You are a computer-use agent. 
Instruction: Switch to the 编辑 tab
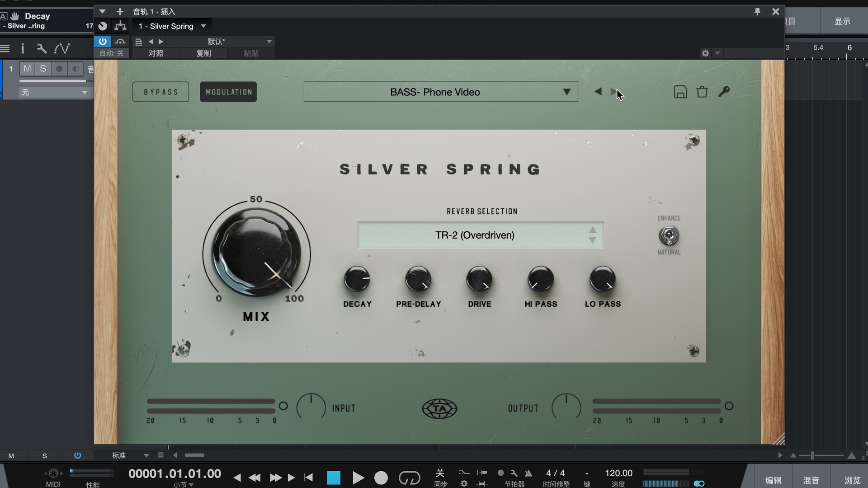[x=773, y=480]
